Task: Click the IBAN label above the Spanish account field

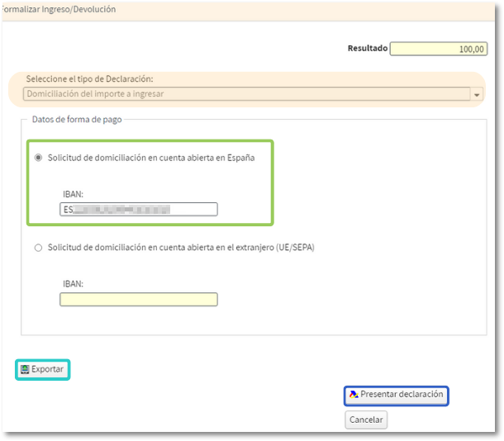Action: (72, 194)
